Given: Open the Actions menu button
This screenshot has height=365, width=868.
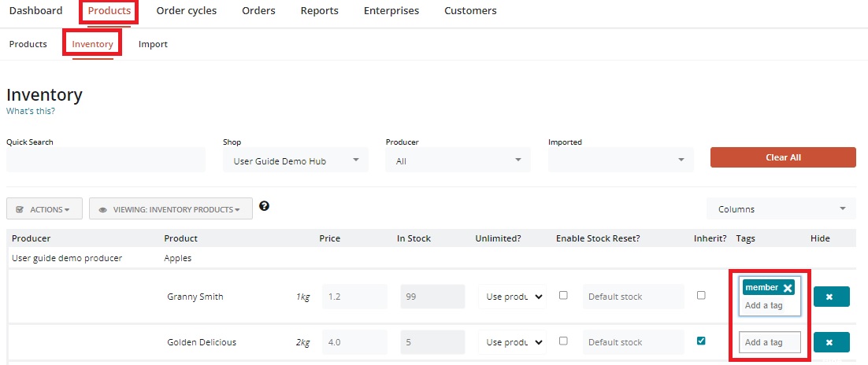Looking at the screenshot, I should 44,209.
